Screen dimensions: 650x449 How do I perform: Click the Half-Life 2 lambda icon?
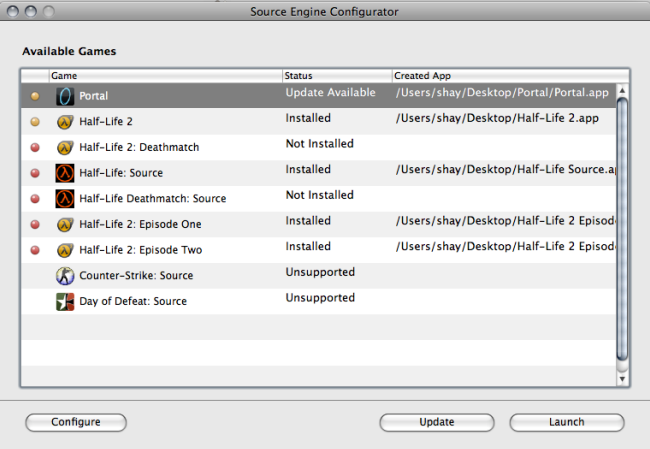pyautogui.click(x=65, y=122)
